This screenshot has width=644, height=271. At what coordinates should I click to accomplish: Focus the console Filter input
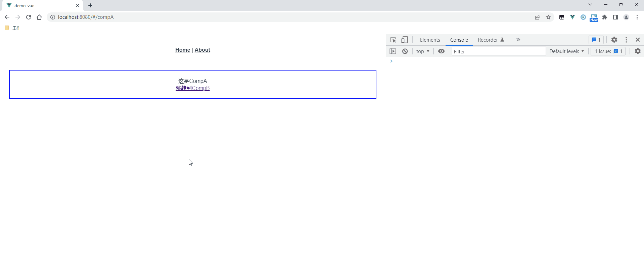(499, 51)
